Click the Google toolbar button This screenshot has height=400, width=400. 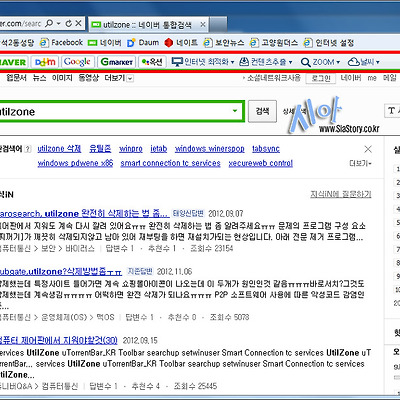(x=77, y=62)
